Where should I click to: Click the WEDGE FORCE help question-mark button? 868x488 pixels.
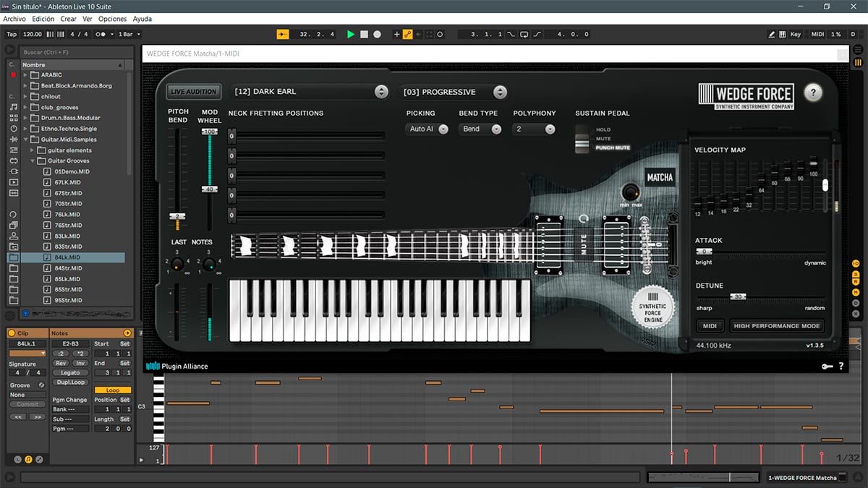tap(813, 93)
